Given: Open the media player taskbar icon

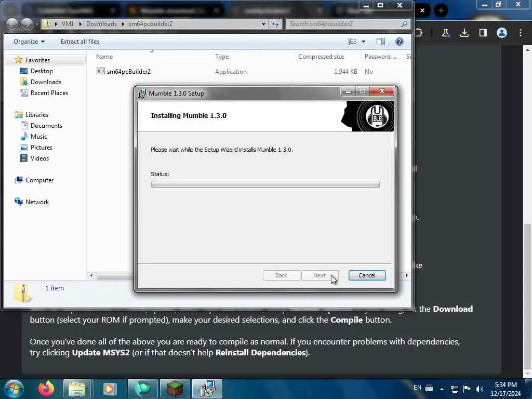Looking at the screenshot, I should pyautogui.click(x=110, y=389).
